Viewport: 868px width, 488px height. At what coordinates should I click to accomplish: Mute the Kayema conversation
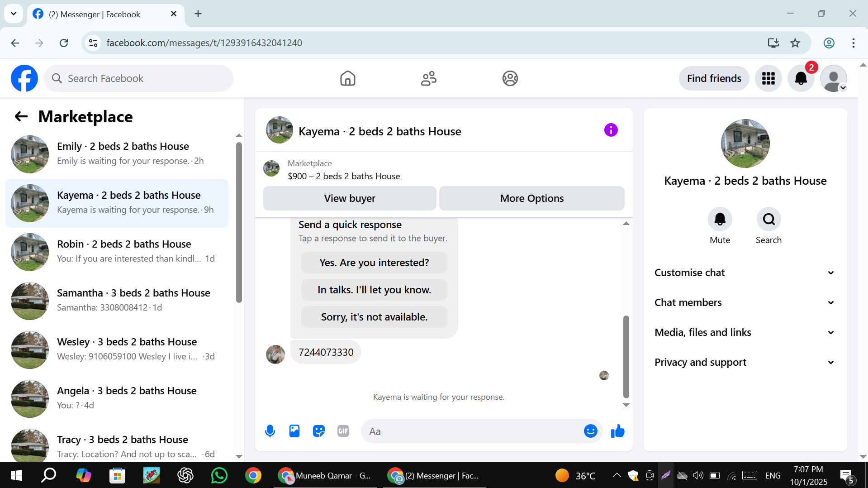click(720, 220)
